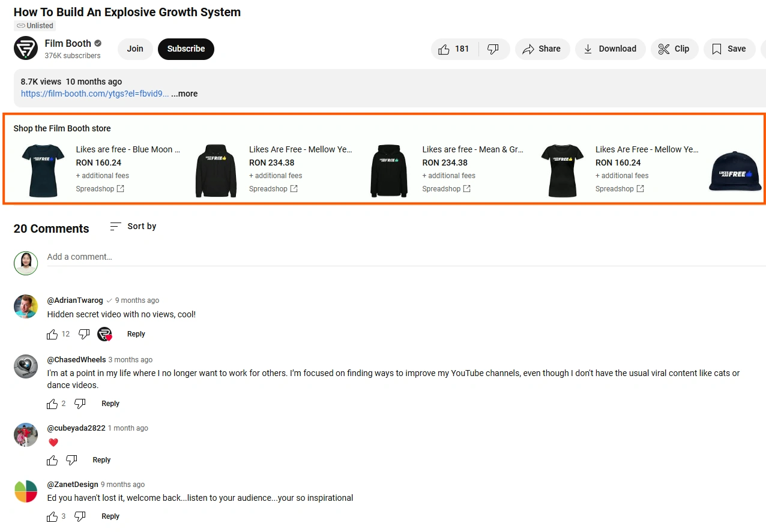The image size is (766, 532).
Task: Dislike cubeyada2822's heart comment
Action: (x=71, y=460)
